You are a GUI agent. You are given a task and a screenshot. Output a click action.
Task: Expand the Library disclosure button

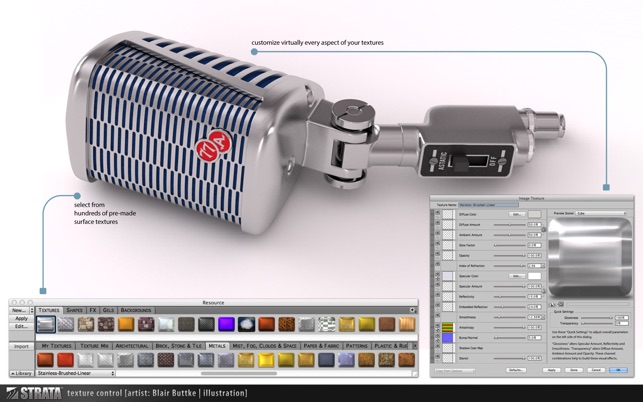click(x=21, y=373)
